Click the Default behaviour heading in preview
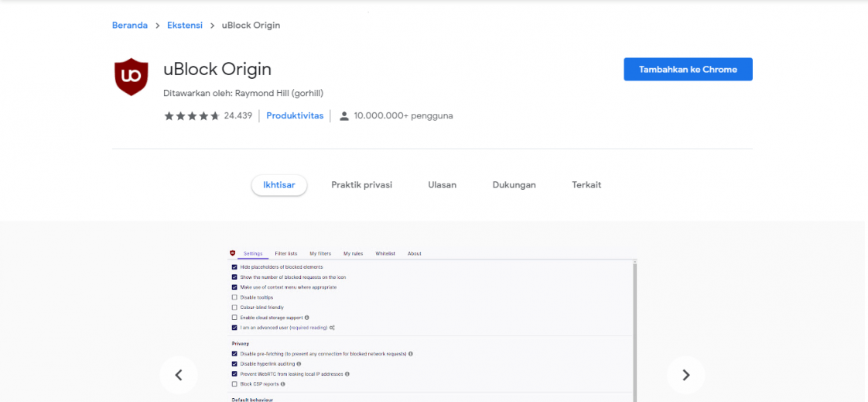Image resolution: width=868 pixels, height=402 pixels. point(252,399)
